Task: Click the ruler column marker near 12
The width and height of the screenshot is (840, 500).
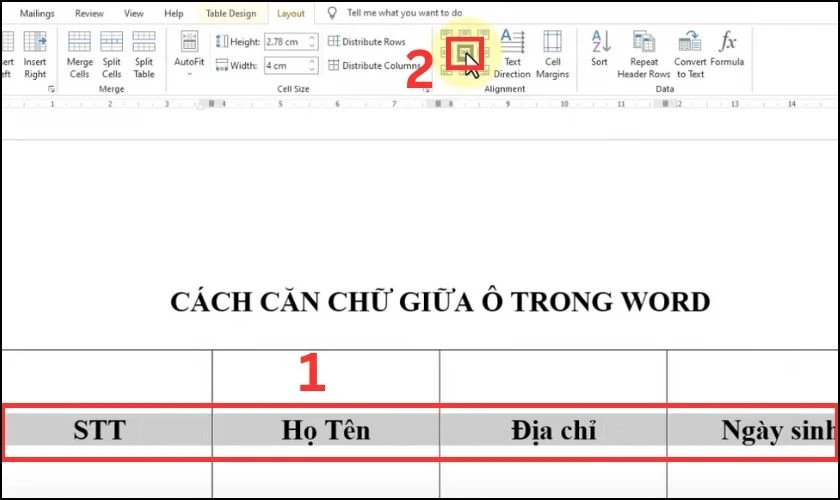Action: (665, 103)
